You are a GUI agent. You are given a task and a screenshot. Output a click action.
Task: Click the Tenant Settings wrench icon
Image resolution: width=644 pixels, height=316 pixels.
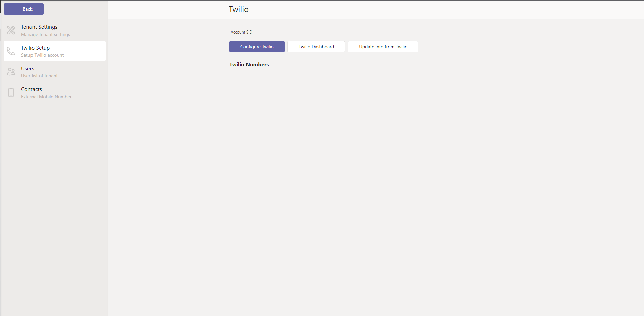(x=11, y=30)
